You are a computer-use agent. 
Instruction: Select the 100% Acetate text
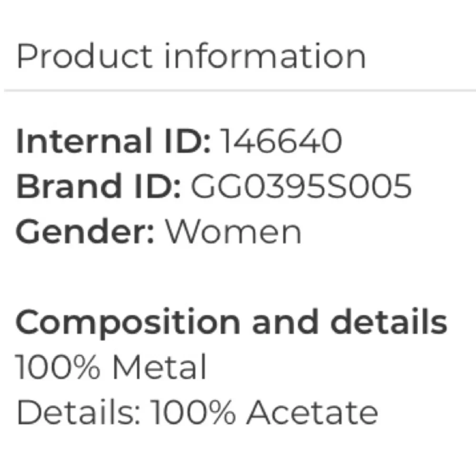click(x=264, y=412)
